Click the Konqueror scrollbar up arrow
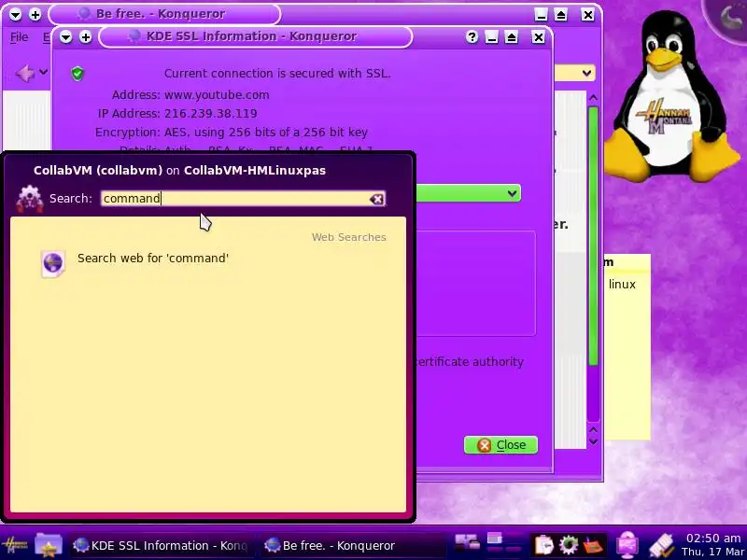This screenshot has height=560, width=747. click(x=593, y=98)
